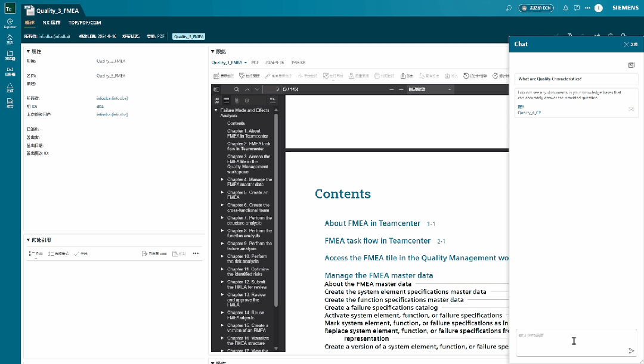This screenshot has height=364, width=644.
Task: Collapse the where-used section triangle
Action: tap(28, 239)
